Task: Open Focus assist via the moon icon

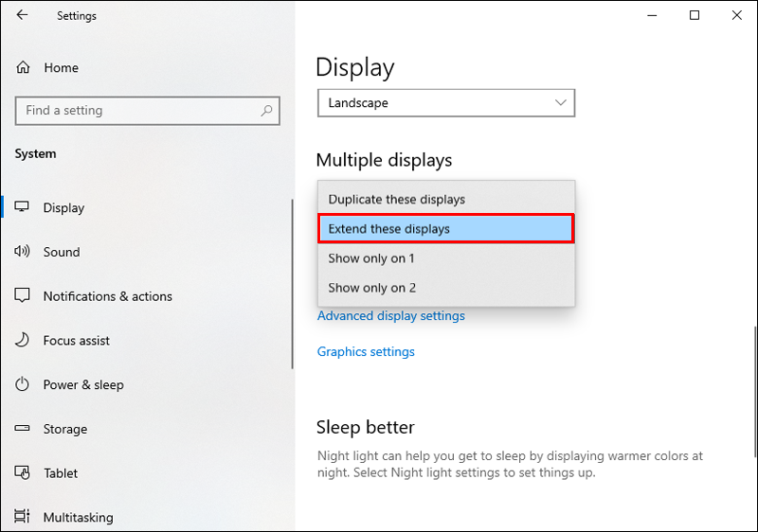Action: point(22,340)
